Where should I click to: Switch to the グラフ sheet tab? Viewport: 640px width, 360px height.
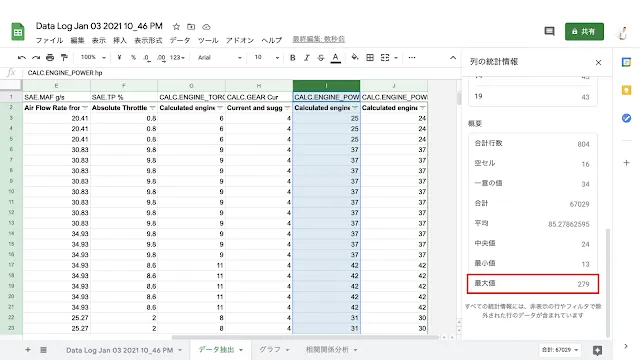[x=270, y=350]
